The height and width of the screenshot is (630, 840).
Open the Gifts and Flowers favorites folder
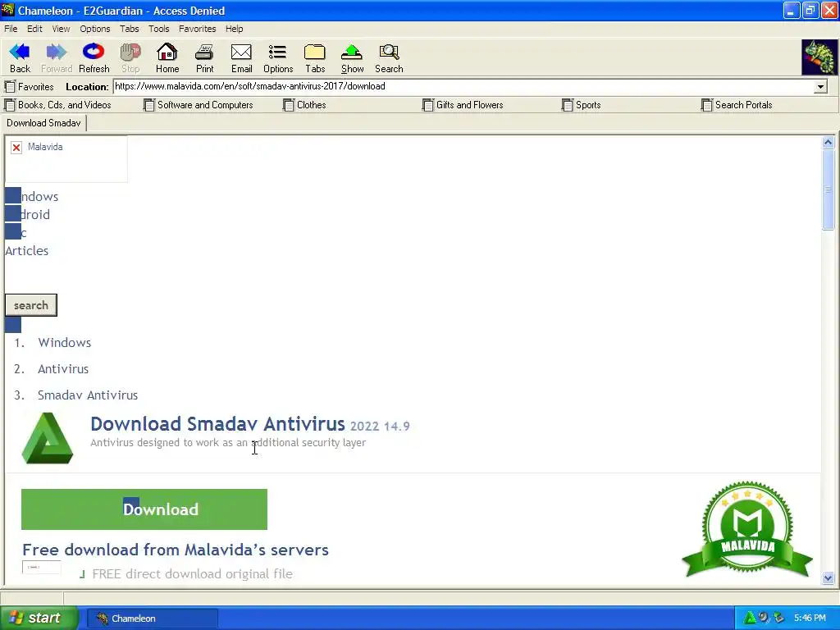[x=463, y=105]
